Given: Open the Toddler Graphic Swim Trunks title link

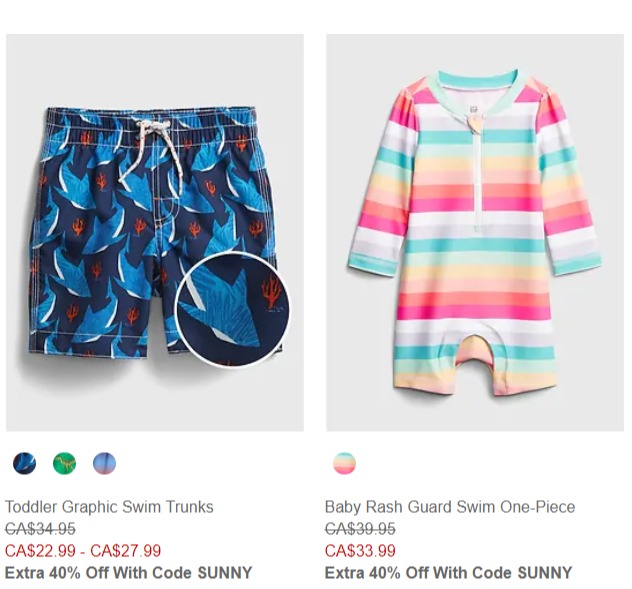Looking at the screenshot, I should (109, 507).
